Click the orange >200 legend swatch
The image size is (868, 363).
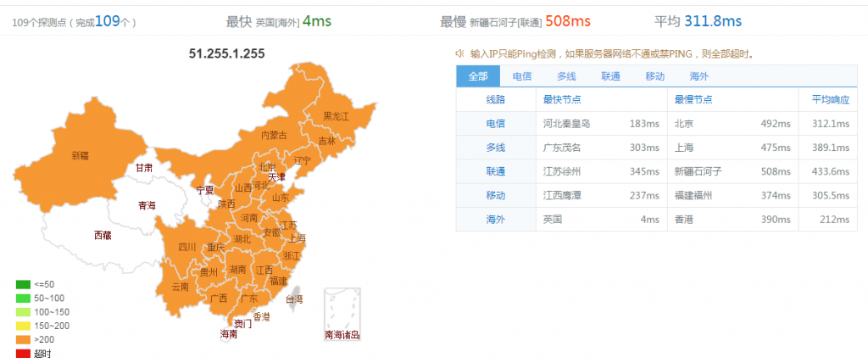tap(23, 339)
